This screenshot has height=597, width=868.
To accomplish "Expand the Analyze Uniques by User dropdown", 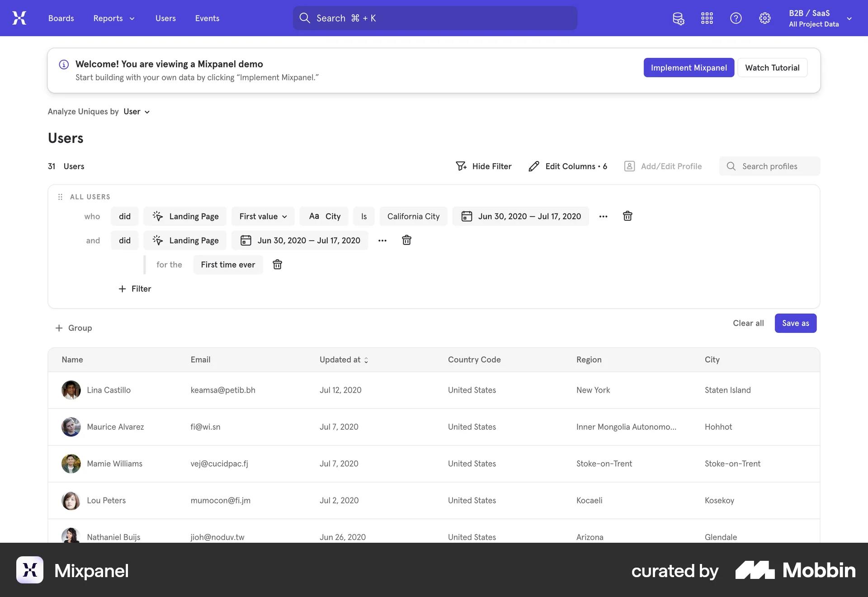I will pyautogui.click(x=136, y=111).
